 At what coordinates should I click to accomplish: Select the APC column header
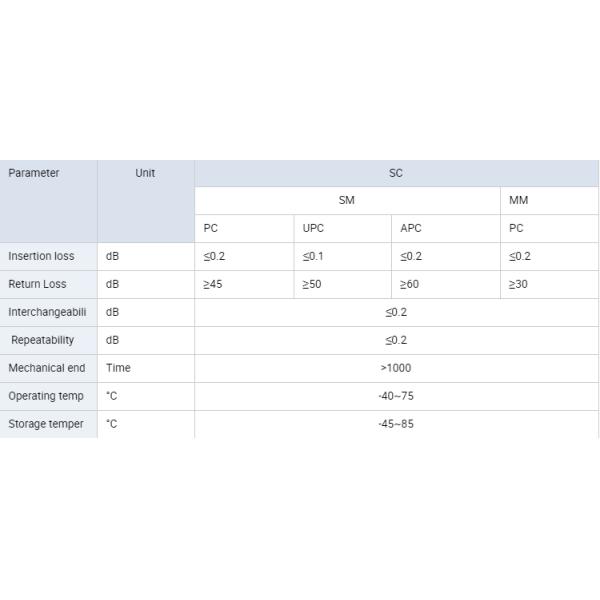click(x=411, y=228)
